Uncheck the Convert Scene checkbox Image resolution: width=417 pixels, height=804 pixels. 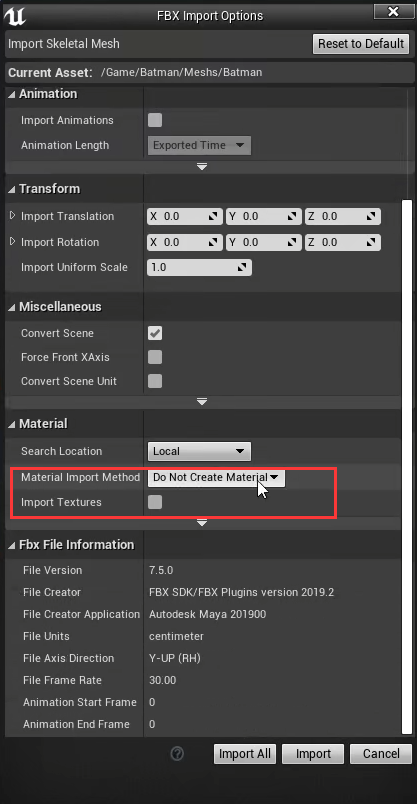[155, 333]
